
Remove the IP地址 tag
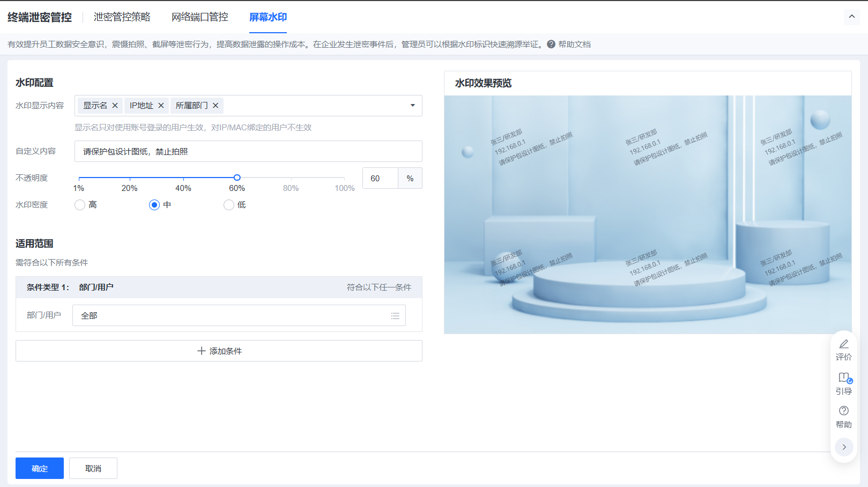tap(161, 106)
